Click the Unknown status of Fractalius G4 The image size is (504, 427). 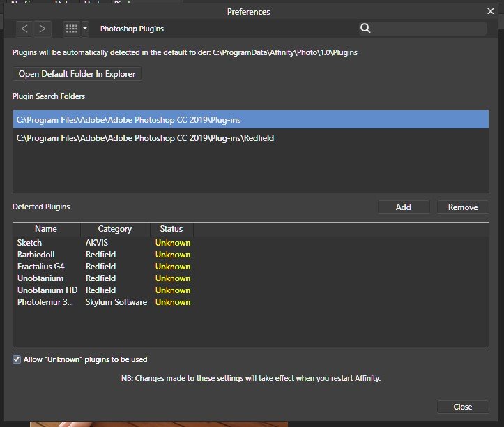pyautogui.click(x=173, y=267)
